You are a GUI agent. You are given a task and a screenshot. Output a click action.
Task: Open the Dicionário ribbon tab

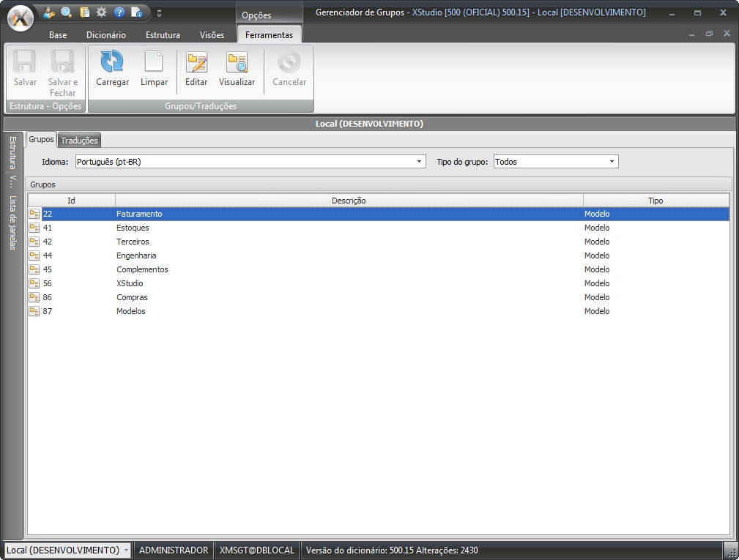pos(106,35)
